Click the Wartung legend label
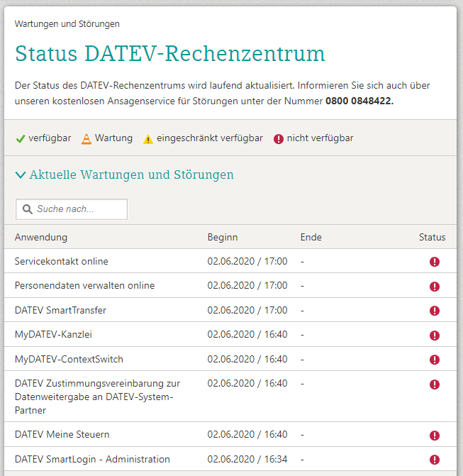 click(x=113, y=138)
